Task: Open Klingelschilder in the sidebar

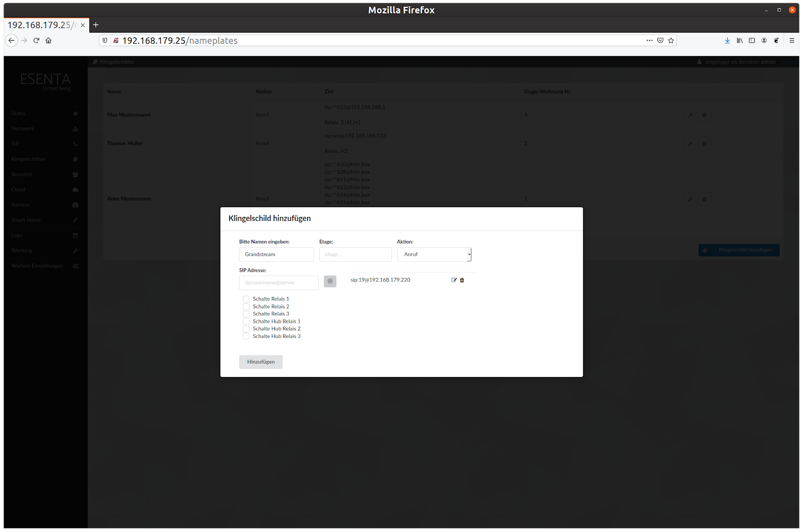Action: tap(44, 159)
